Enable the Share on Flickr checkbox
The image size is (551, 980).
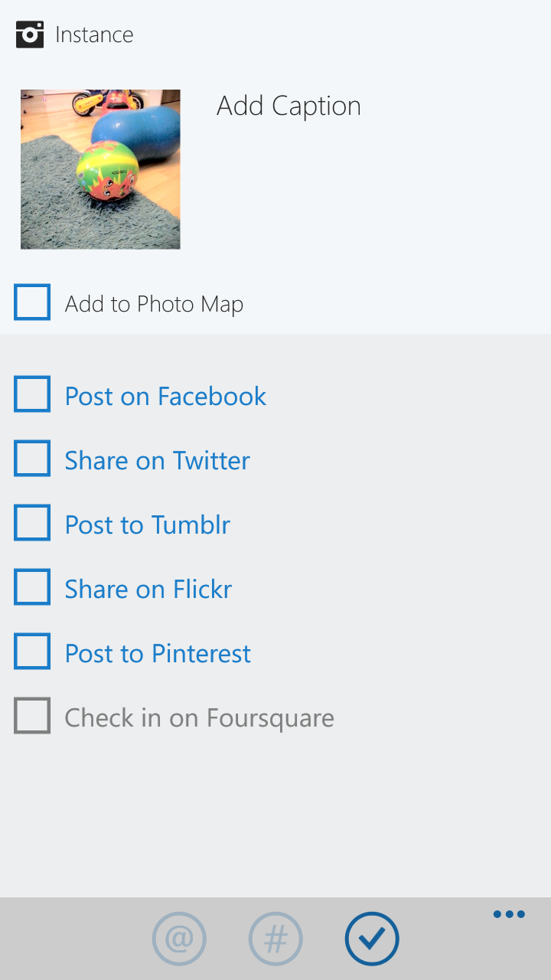[32, 587]
